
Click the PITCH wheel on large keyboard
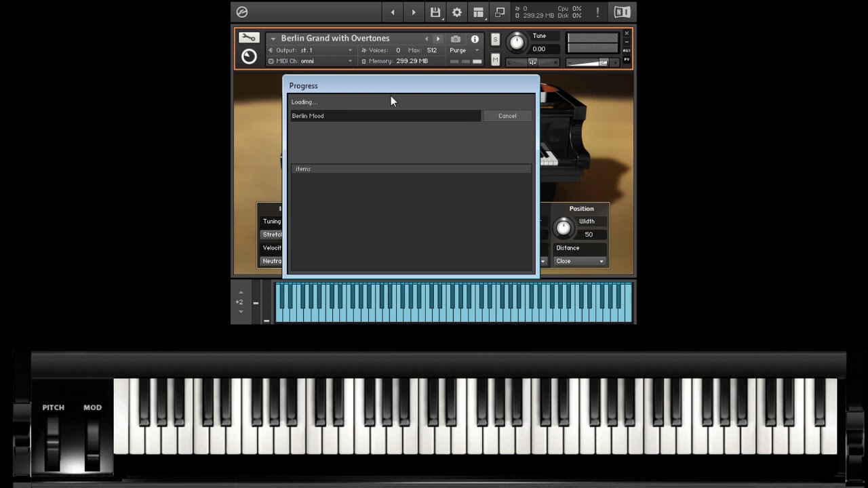pyautogui.click(x=53, y=445)
